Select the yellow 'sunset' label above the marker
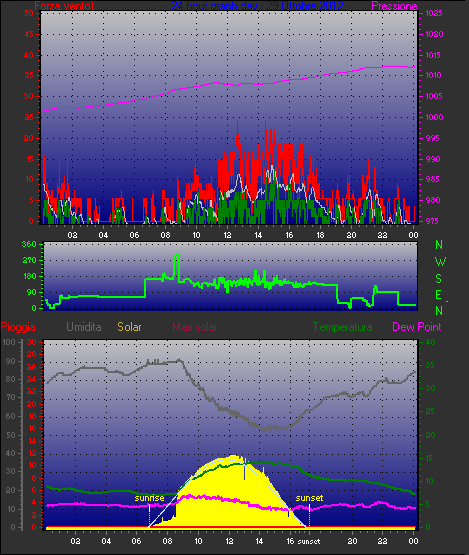Image resolution: width=469 pixels, height=555 pixels. tap(309, 498)
